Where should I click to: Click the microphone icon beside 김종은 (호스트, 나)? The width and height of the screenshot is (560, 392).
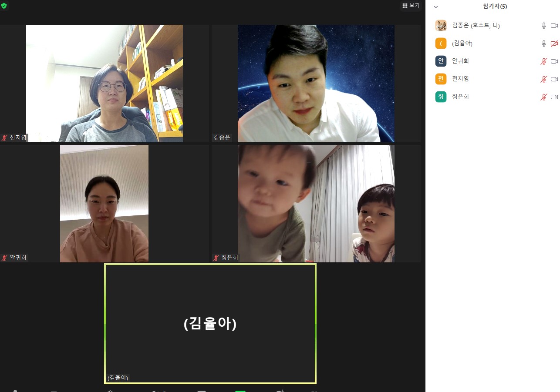[543, 26]
